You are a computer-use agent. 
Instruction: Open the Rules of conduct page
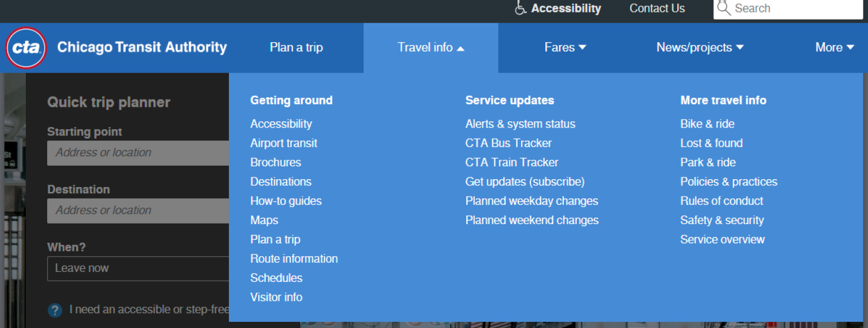722,201
